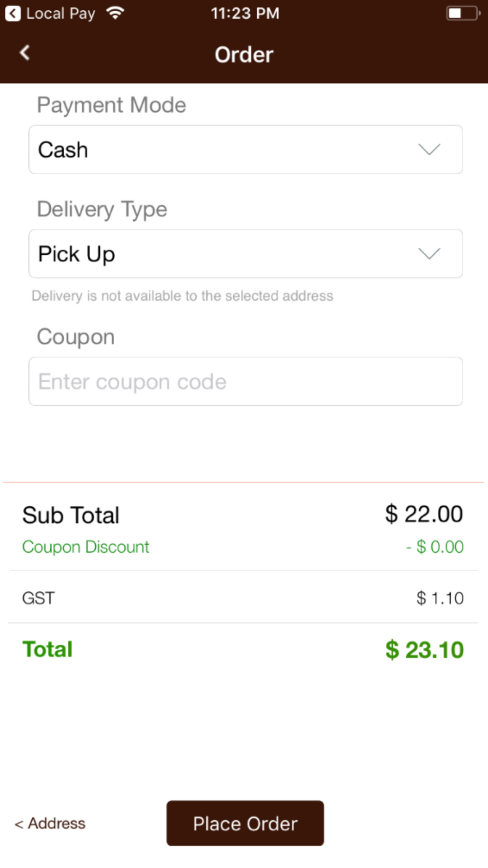
Task: Tap the GST amount $ 1.10
Action: pyautogui.click(x=440, y=598)
